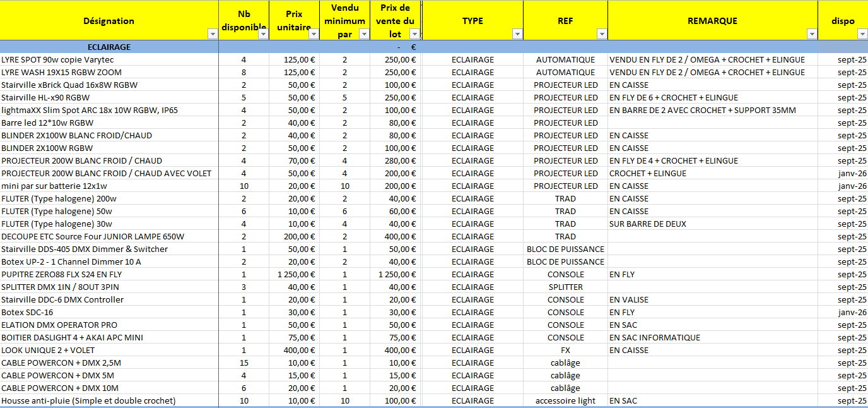Select Stairville DDS-405 DMX Dimmer & Switcher cell
This screenshot has height=408, width=868.
109,249
